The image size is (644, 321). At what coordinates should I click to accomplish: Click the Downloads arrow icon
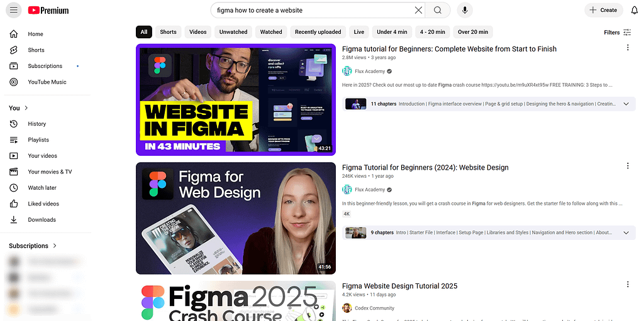click(x=14, y=220)
